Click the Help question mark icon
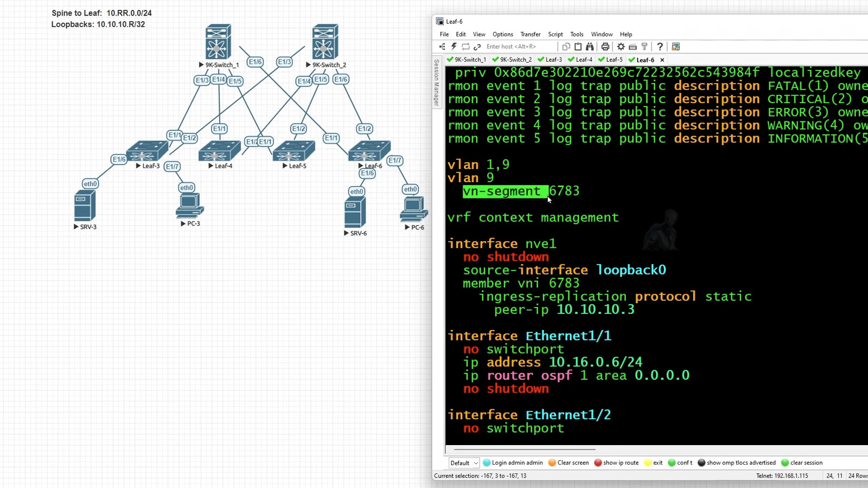 [x=660, y=47]
